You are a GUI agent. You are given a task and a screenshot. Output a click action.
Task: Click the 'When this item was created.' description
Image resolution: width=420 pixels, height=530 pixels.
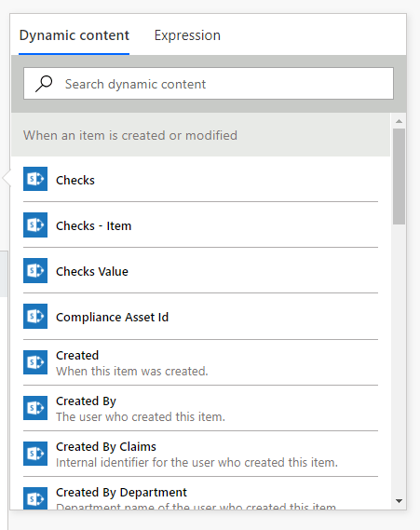coord(132,371)
